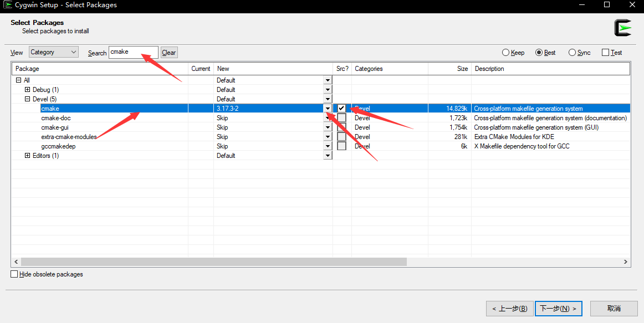Open the version dropdown for the All row
Screen dimensions: 644x323
point(328,80)
